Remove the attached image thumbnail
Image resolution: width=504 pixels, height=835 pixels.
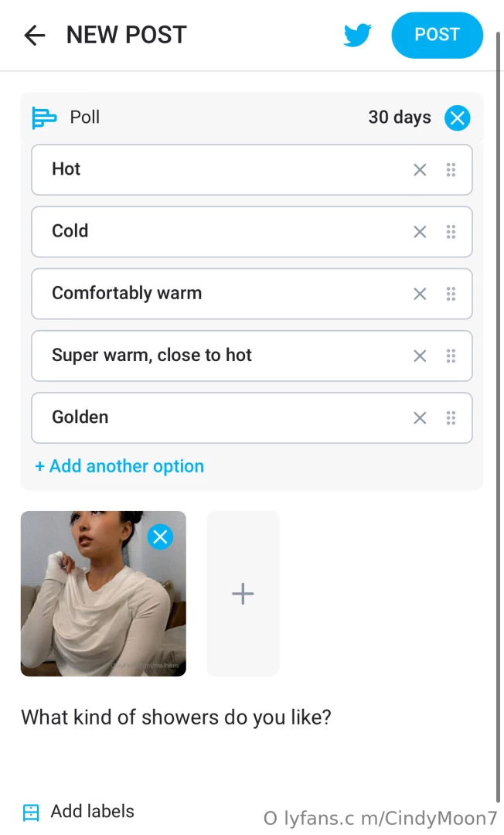click(x=160, y=537)
